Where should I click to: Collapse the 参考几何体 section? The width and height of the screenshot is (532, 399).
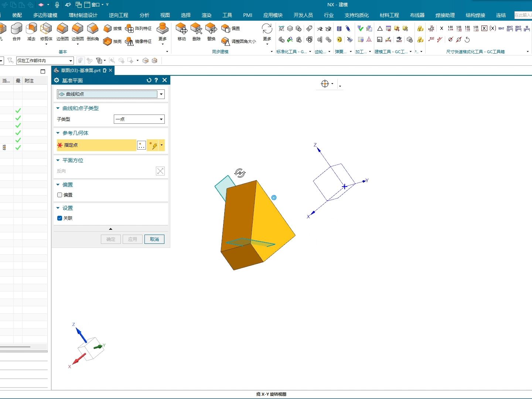(58, 133)
